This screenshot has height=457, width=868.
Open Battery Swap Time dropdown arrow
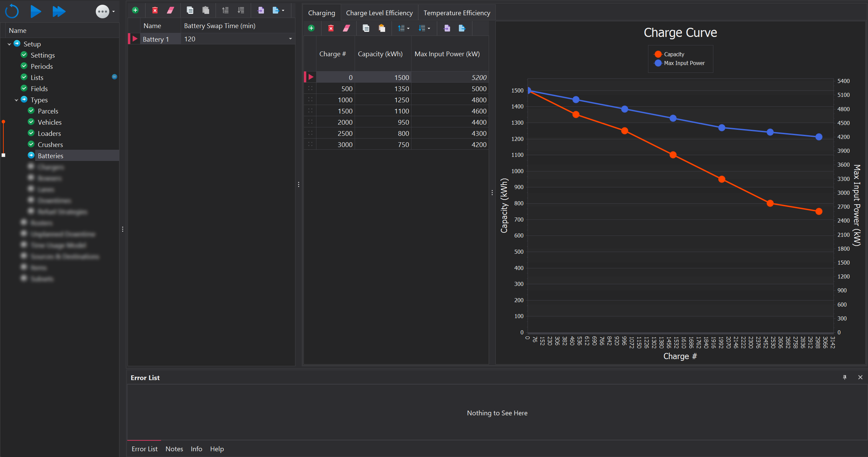[290, 39]
